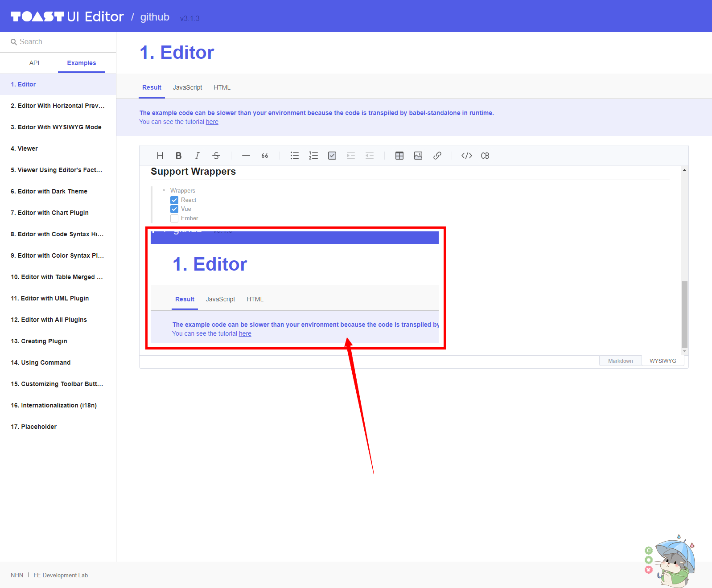The image size is (712, 588).
Task: Open the github link in header
Action: coord(155,17)
